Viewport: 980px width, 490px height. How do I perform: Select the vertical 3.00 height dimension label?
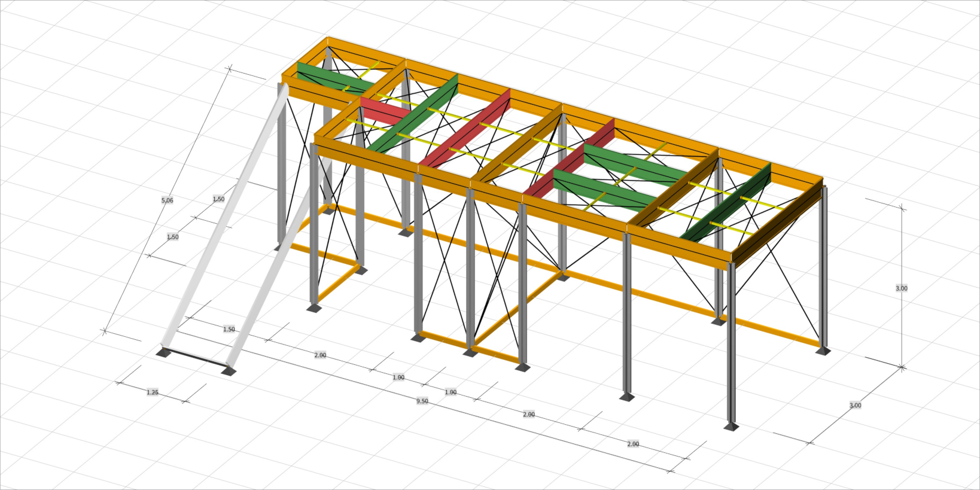[x=901, y=288]
